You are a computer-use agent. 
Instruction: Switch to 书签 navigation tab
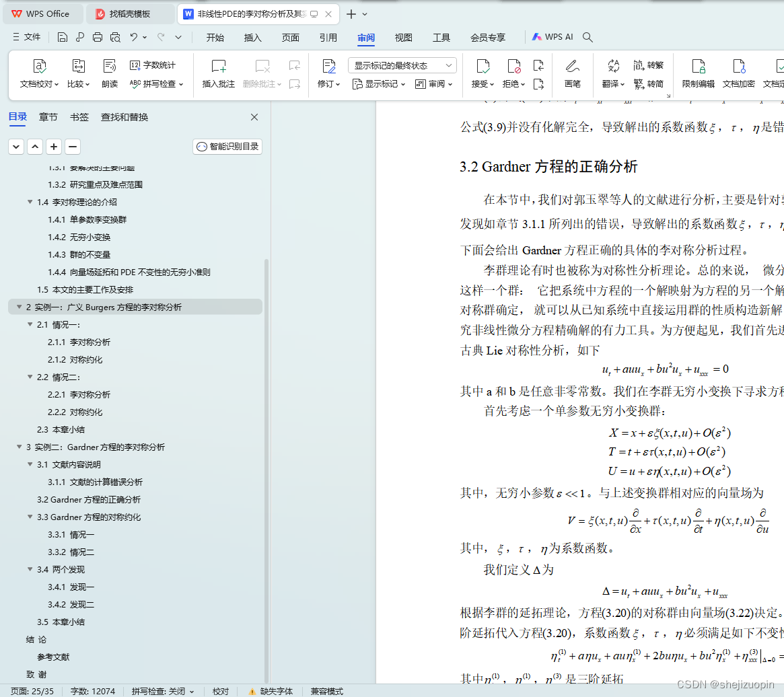pos(79,117)
